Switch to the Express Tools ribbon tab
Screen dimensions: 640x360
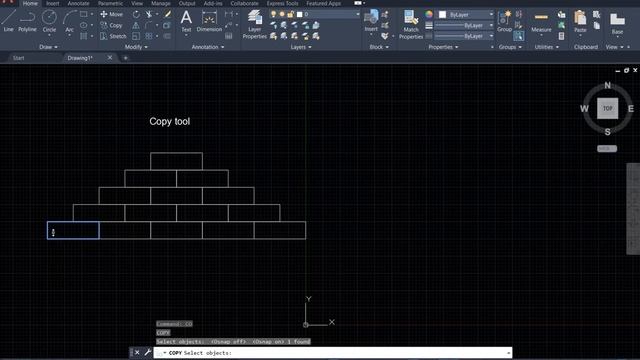pos(282,3)
